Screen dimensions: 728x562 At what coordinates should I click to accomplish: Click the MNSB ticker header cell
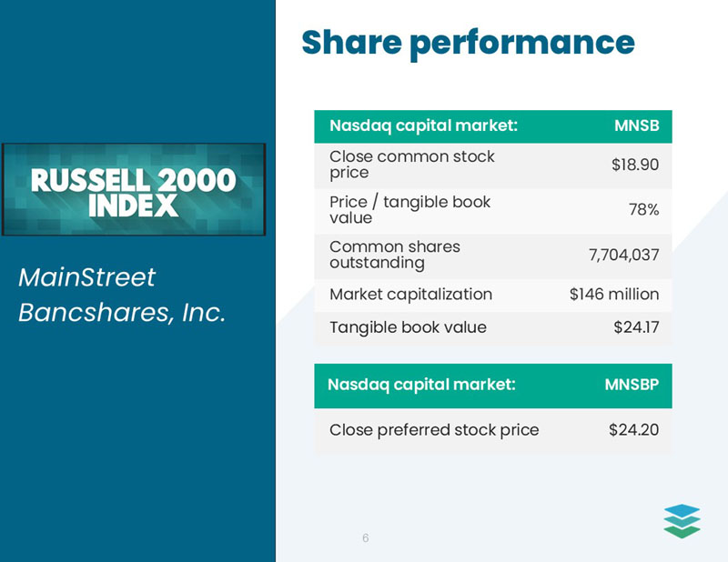(636, 125)
